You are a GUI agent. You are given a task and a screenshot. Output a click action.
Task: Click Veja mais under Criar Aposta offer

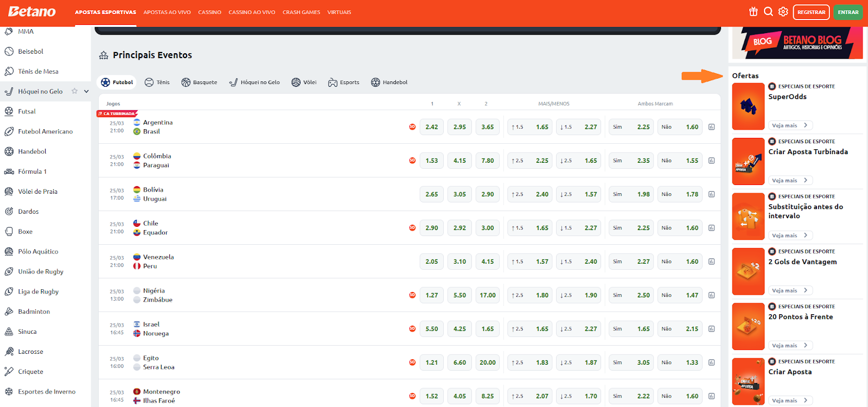pos(790,400)
